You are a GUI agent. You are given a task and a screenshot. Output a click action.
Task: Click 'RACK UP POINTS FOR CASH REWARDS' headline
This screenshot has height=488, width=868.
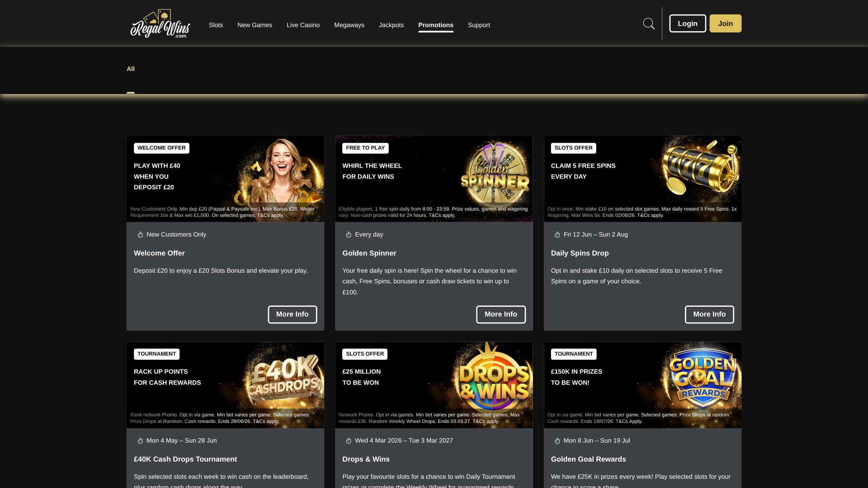[x=167, y=377]
